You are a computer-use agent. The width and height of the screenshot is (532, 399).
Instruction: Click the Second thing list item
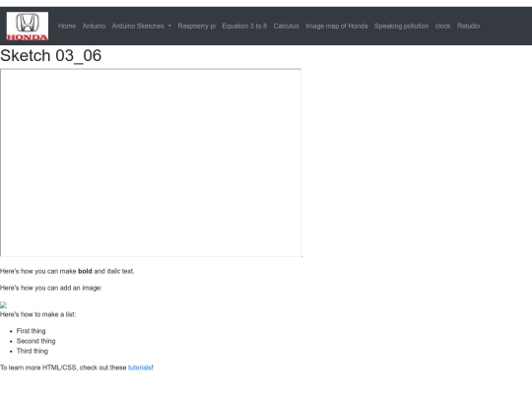click(x=36, y=341)
